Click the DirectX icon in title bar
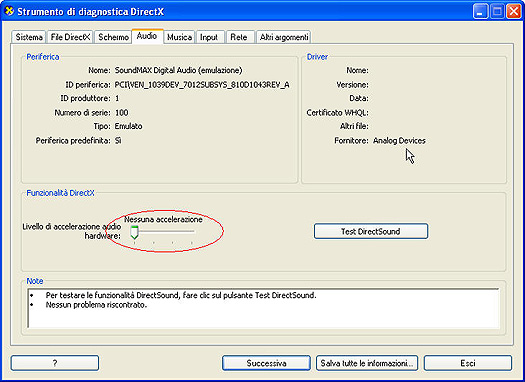 click(x=9, y=11)
